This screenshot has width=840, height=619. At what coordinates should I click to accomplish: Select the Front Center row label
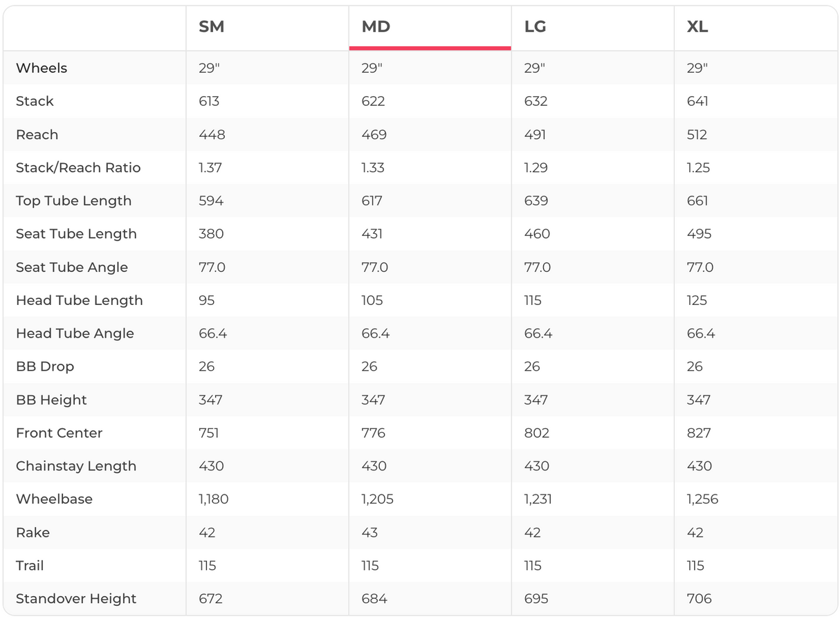point(59,433)
